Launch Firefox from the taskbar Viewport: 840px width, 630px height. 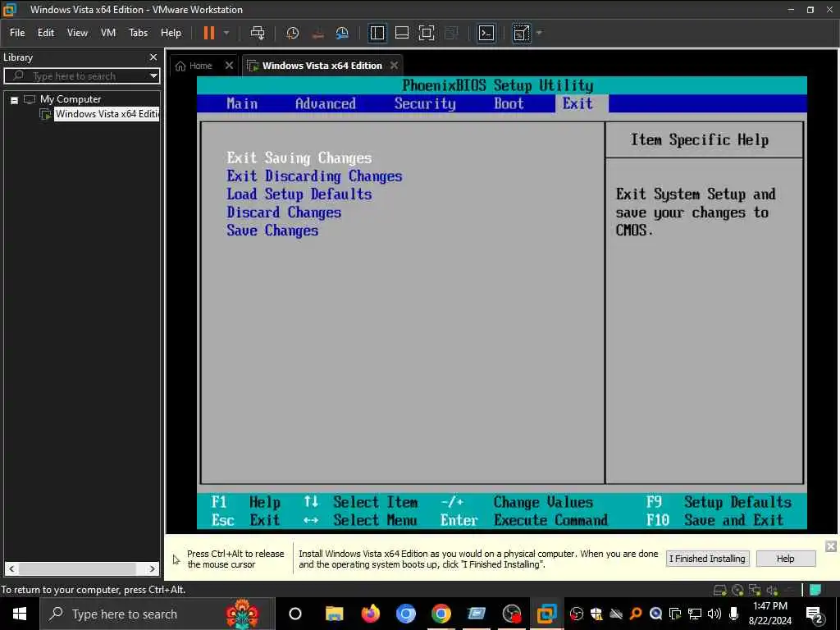[x=370, y=614]
